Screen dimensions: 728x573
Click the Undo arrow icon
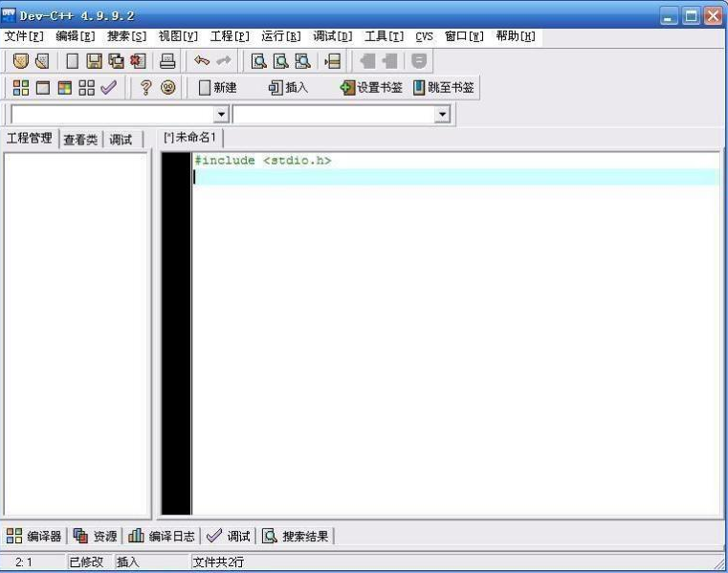coord(202,61)
